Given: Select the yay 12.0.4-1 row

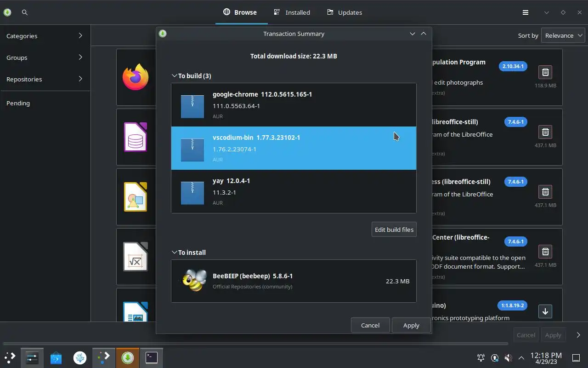Looking at the screenshot, I should 294,191.
